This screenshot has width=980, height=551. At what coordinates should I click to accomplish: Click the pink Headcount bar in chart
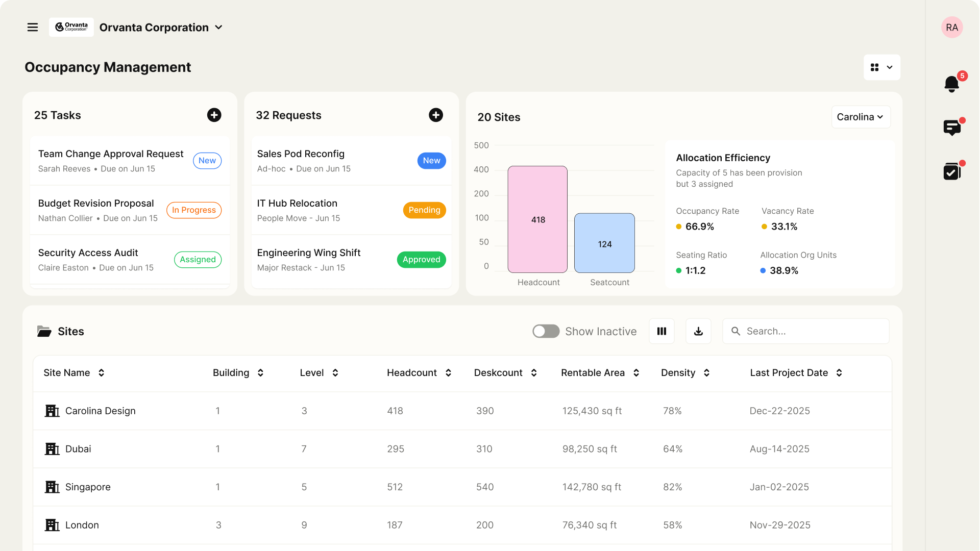[537, 219]
